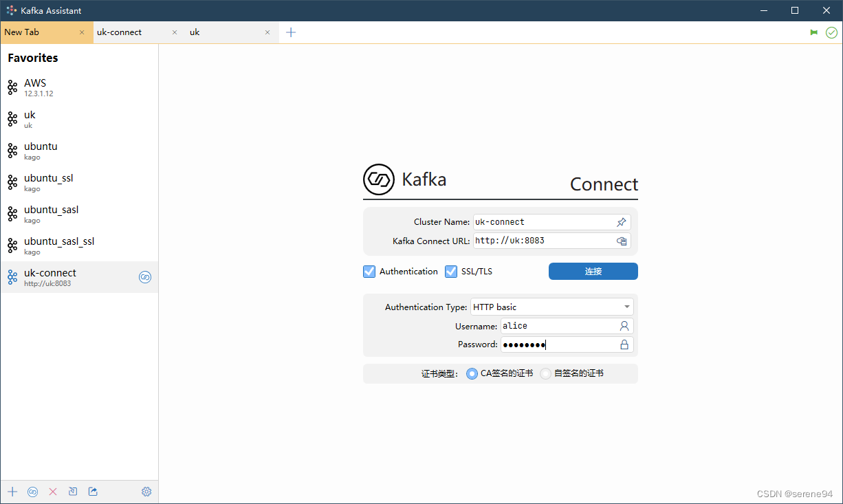Select the CA签名的证书 radio button
Image resolution: width=843 pixels, height=504 pixels.
[x=472, y=373]
